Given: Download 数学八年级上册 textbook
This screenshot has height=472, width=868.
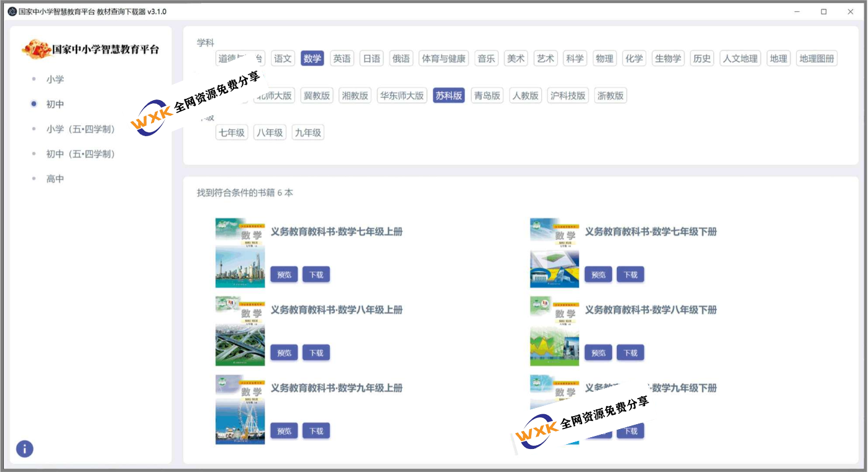Looking at the screenshot, I should click(316, 353).
